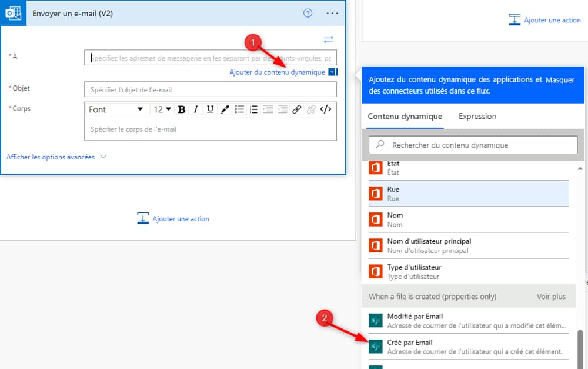Click Office icon beside Nom item
Image resolution: width=588 pixels, height=369 pixels.
point(375,220)
